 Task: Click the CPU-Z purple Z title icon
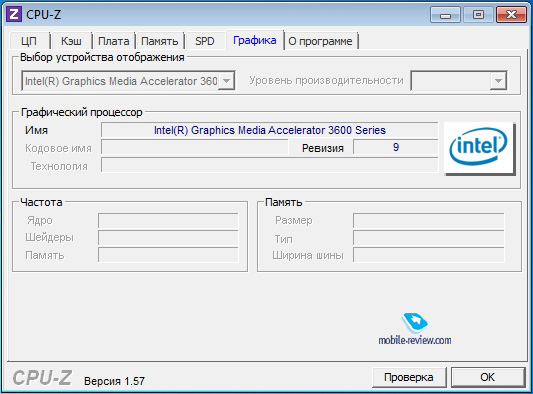click(x=14, y=14)
